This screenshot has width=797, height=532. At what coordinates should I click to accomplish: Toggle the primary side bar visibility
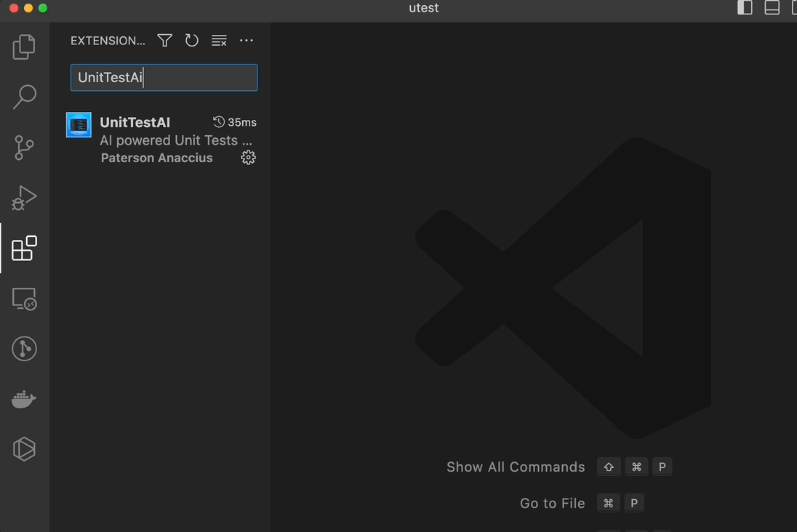(x=745, y=8)
